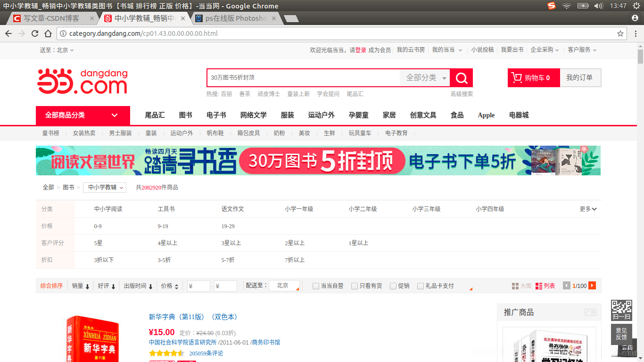Switch to large image grid view
644x362 pixels.
pyautogui.click(x=521, y=286)
